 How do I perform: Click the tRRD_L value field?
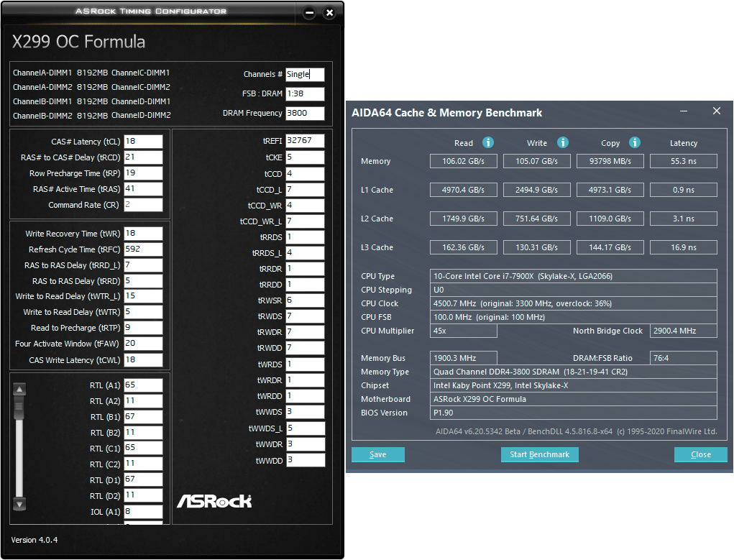pos(143,265)
